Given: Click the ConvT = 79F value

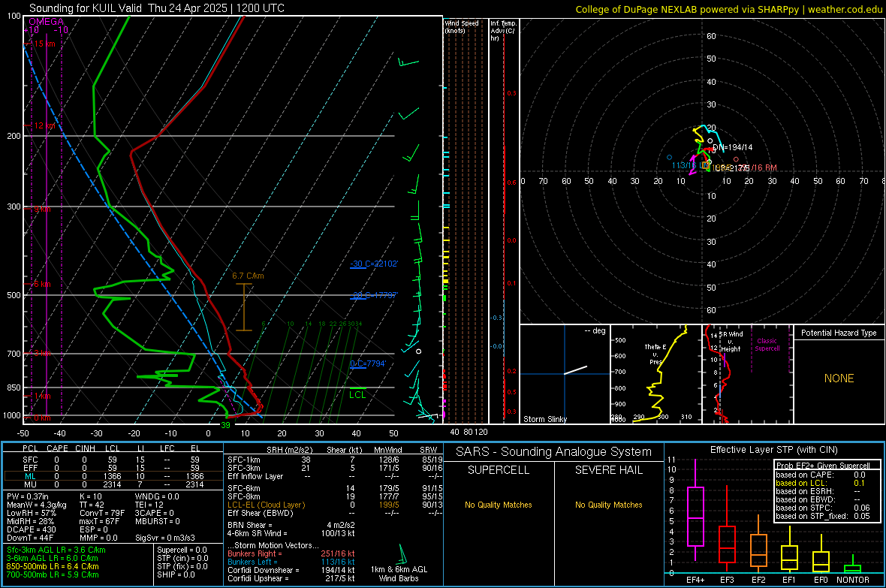Looking at the screenshot, I should tap(101, 513).
